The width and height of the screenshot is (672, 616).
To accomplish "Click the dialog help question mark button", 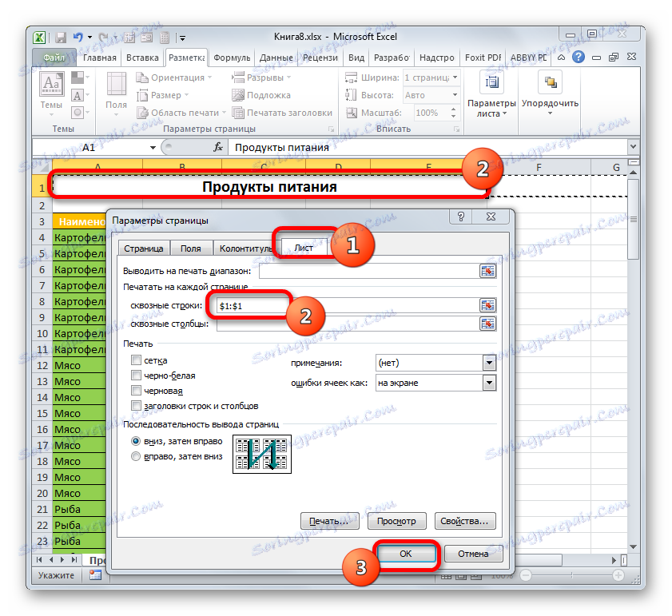I will [x=461, y=217].
